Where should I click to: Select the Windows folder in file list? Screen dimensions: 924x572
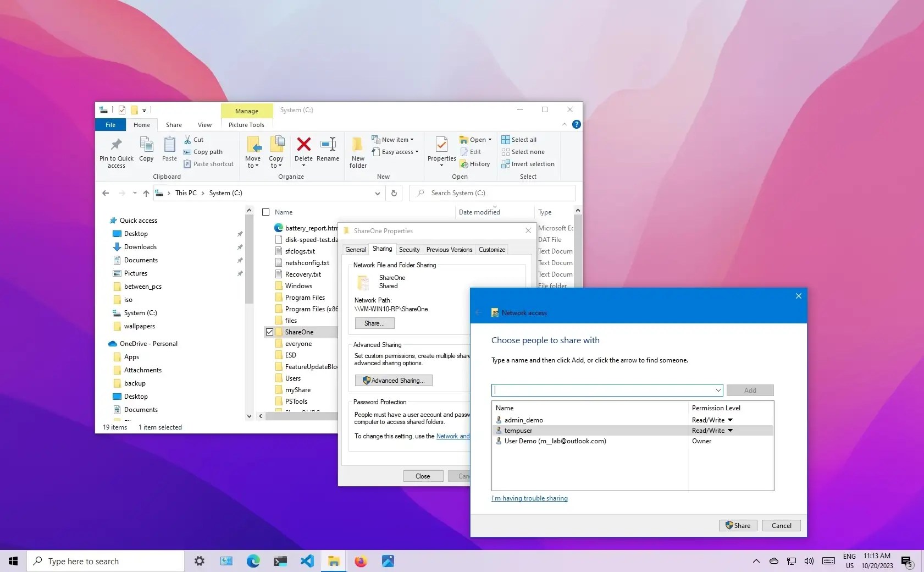[x=298, y=286]
